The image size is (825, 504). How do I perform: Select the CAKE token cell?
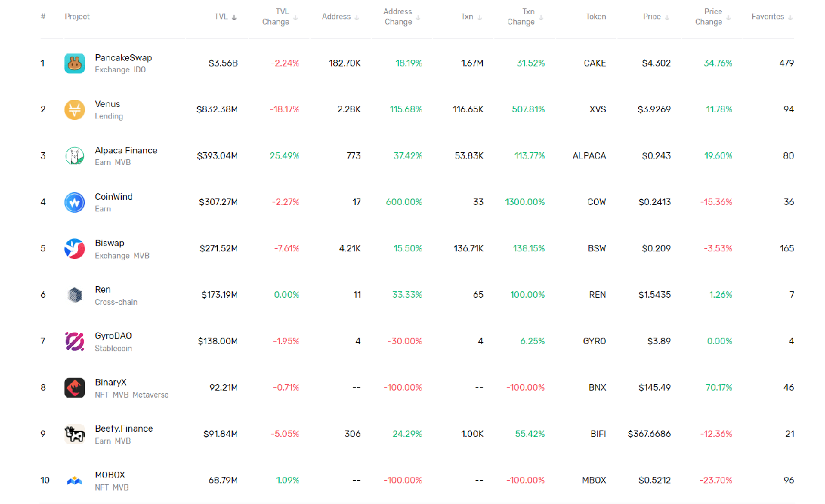[595, 63]
